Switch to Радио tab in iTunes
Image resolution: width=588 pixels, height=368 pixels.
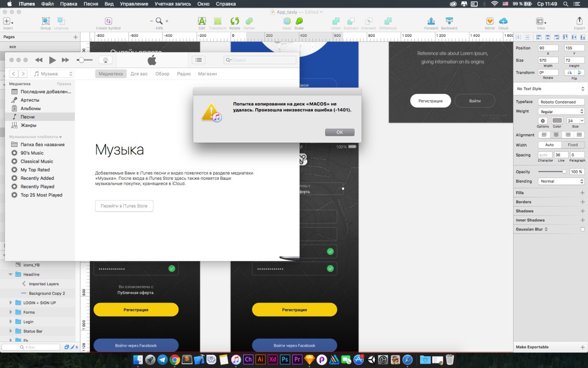pyautogui.click(x=184, y=74)
